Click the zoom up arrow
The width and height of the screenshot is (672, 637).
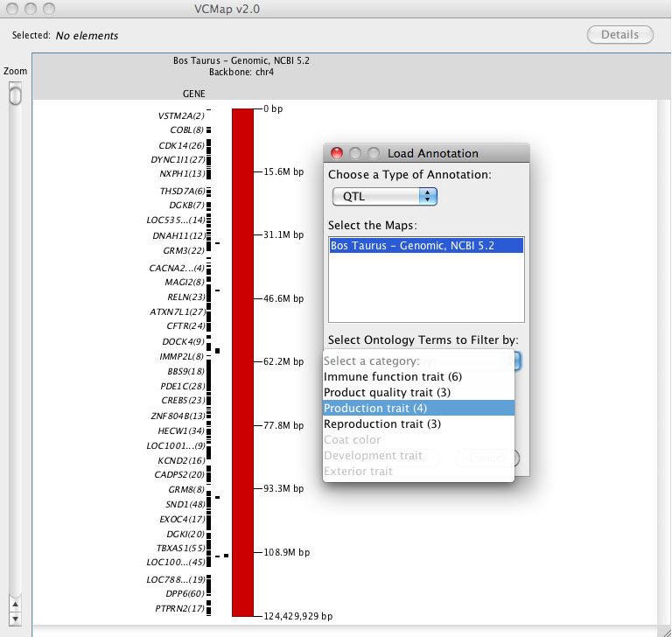pyautogui.click(x=15, y=605)
